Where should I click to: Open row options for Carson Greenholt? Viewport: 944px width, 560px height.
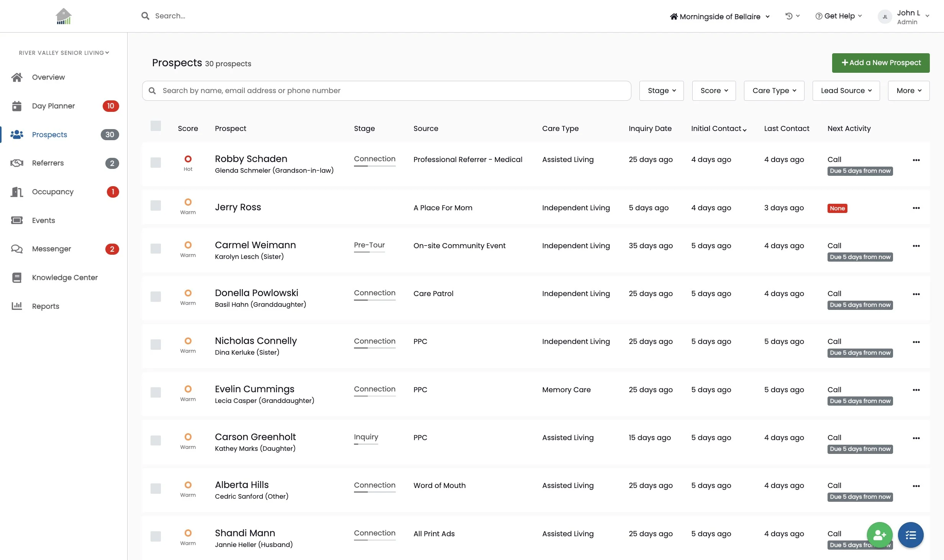[x=916, y=438]
